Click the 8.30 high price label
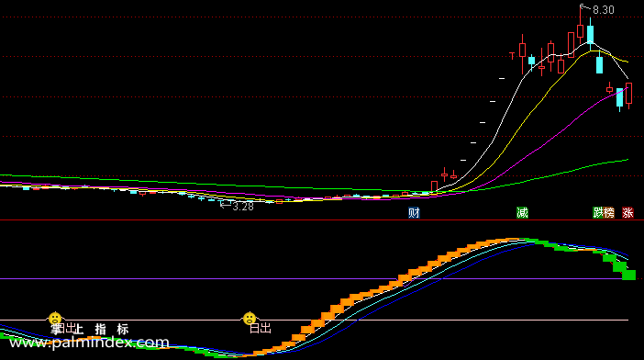Image resolution: width=644 pixels, height=360 pixels. point(603,10)
